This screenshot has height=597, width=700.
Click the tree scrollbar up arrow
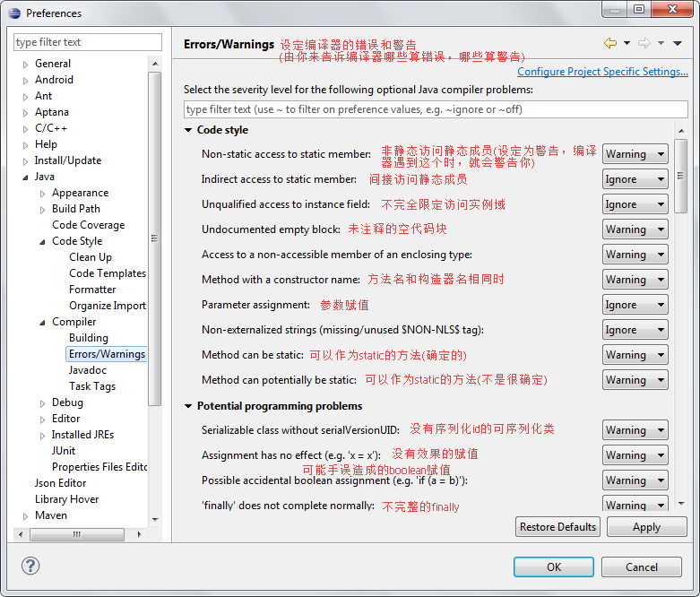click(155, 64)
